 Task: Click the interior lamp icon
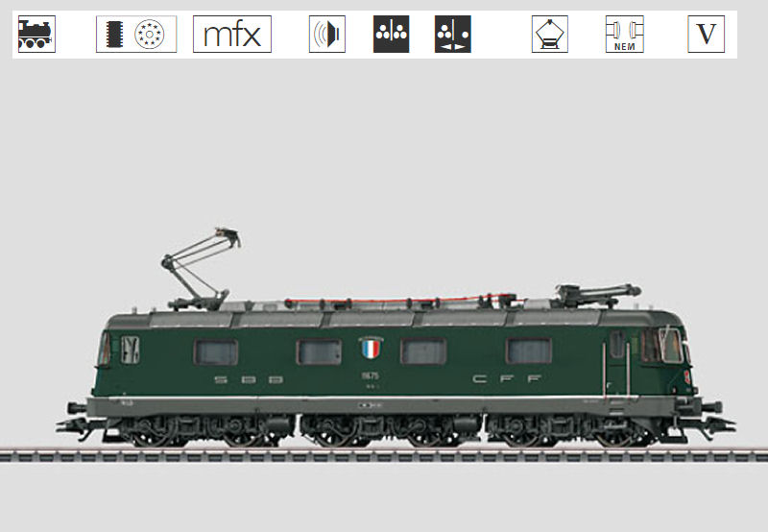[x=550, y=35]
